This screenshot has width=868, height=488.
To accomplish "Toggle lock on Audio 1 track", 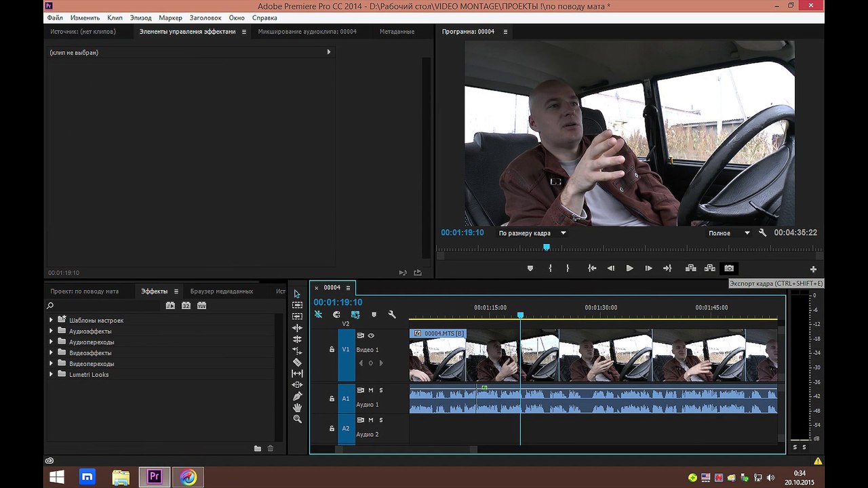I will (x=332, y=399).
